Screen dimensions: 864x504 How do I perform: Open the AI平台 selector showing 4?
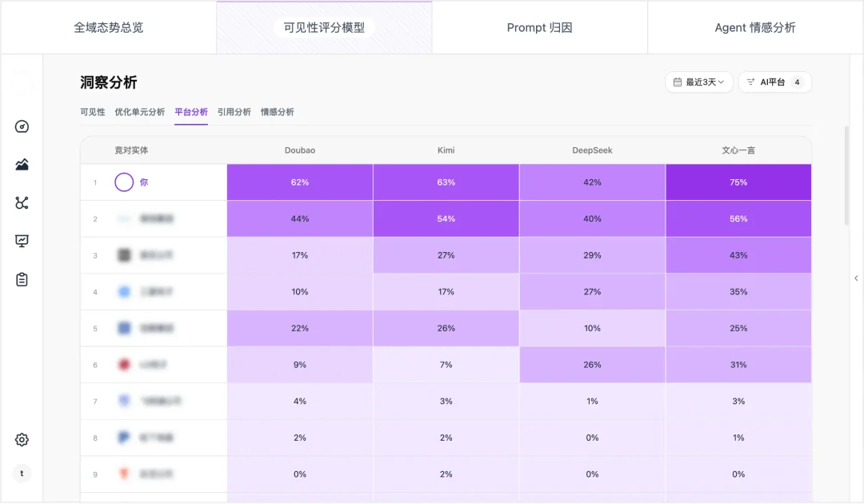tap(774, 82)
